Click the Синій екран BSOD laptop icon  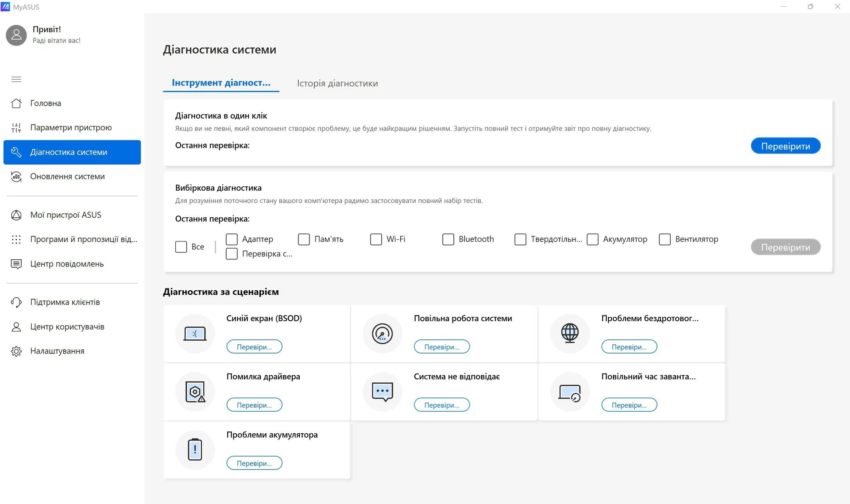click(195, 333)
